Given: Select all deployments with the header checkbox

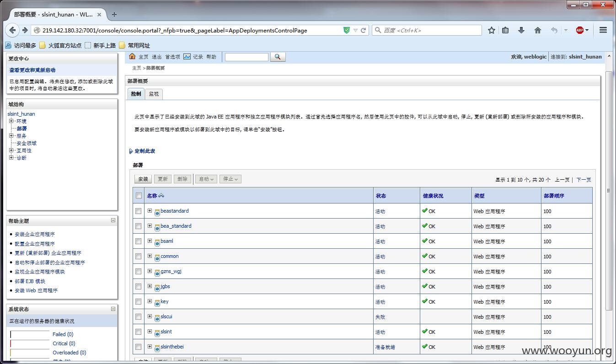Looking at the screenshot, I should [x=139, y=196].
